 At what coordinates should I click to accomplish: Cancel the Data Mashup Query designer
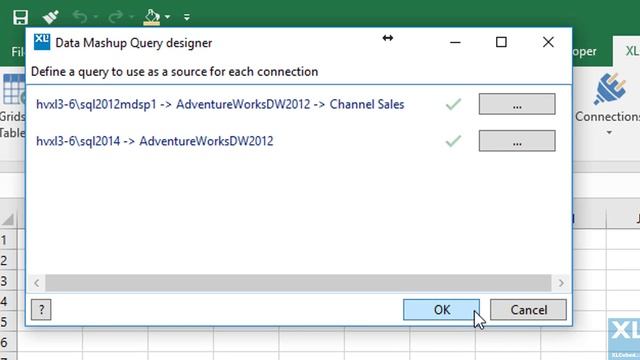coord(528,310)
